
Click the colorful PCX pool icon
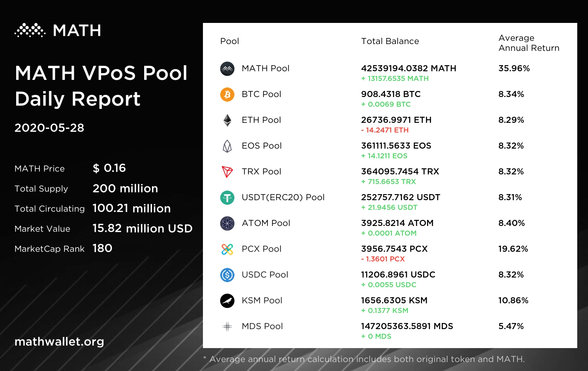pos(227,249)
